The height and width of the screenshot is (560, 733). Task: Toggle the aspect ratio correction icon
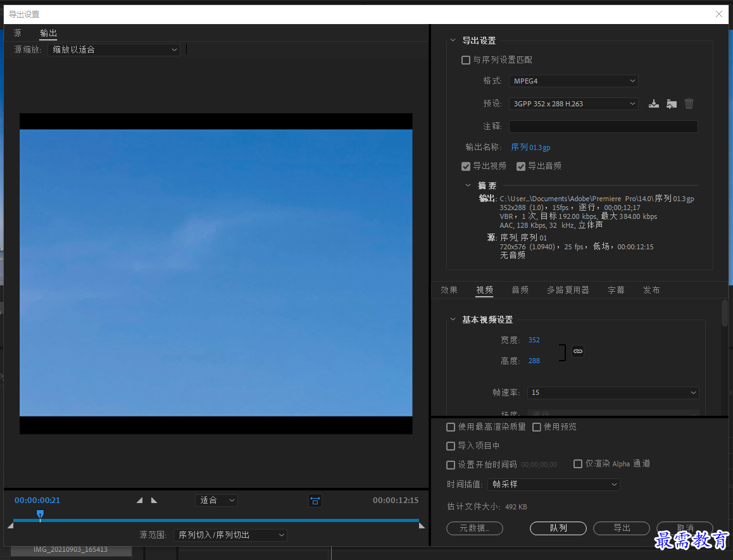coord(315,501)
